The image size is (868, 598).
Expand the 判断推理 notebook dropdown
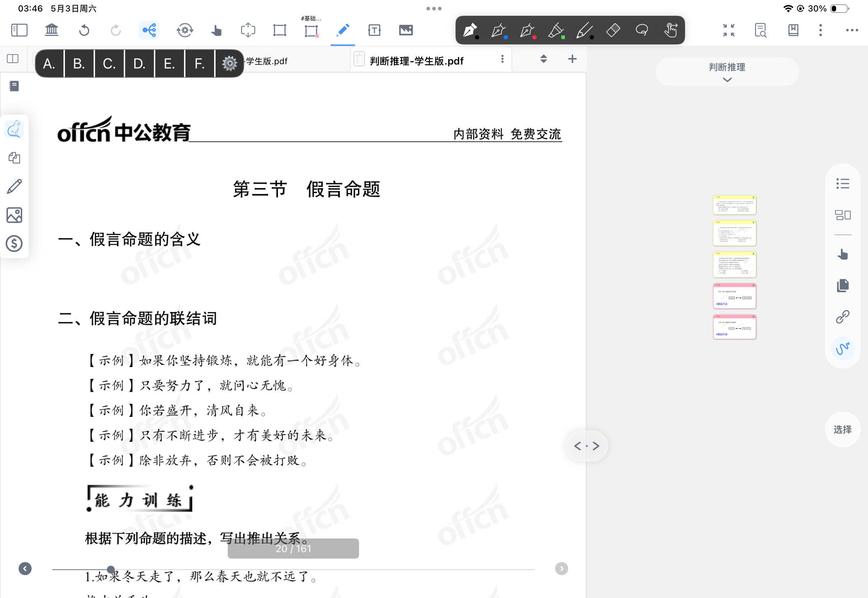click(x=727, y=72)
